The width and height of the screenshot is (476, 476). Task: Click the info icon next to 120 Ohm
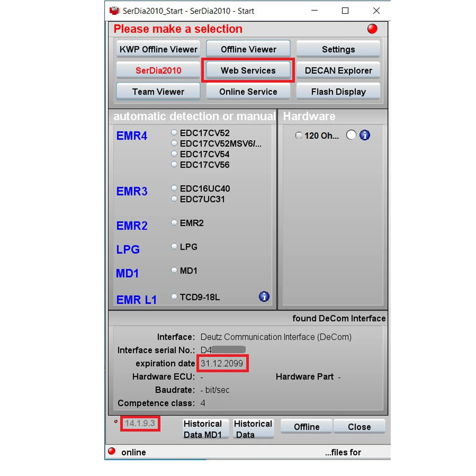(x=365, y=135)
